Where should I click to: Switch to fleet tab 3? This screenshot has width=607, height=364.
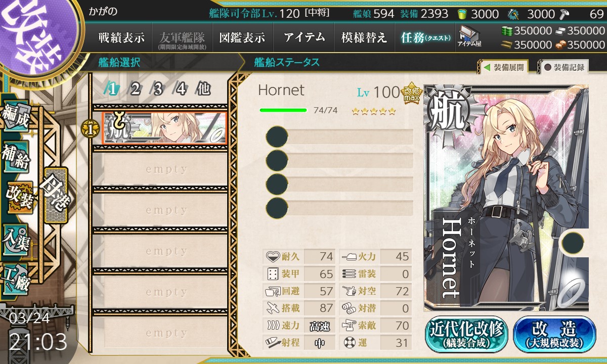pos(158,89)
